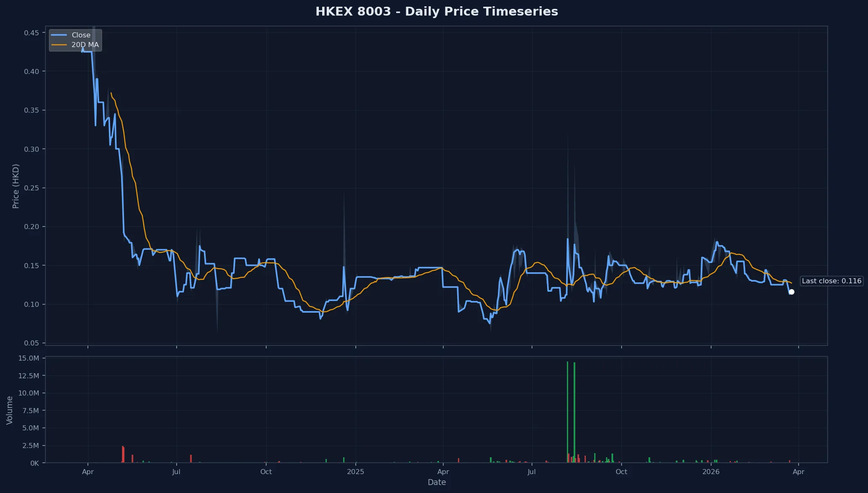This screenshot has height=493, width=868.
Task: Click the Last close: 0.116 annotation
Action: pyautogui.click(x=831, y=281)
